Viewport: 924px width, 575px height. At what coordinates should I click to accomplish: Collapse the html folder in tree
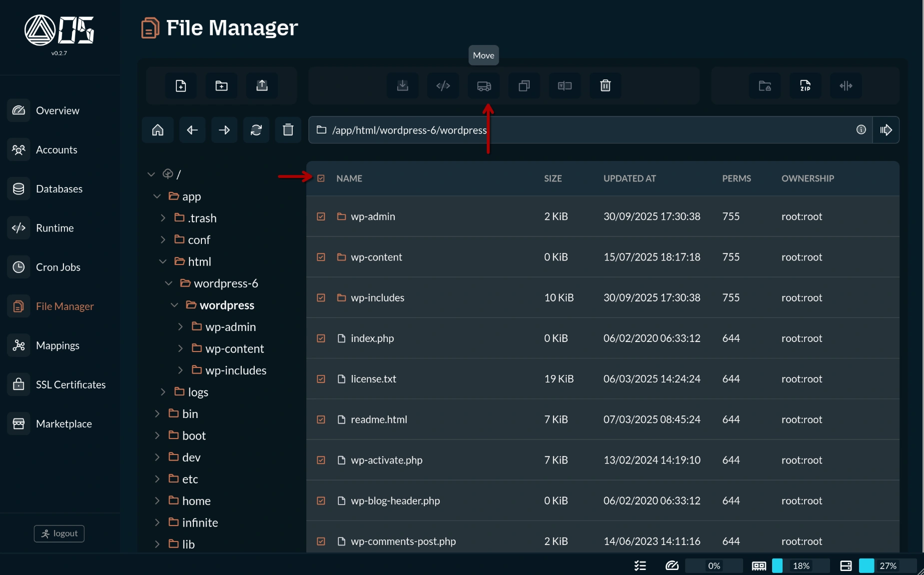click(x=163, y=261)
